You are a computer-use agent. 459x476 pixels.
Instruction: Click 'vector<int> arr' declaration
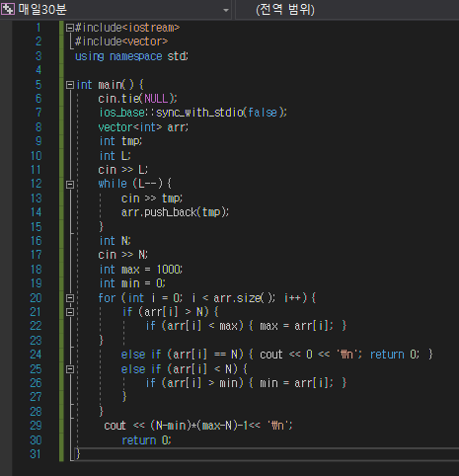point(143,127)
